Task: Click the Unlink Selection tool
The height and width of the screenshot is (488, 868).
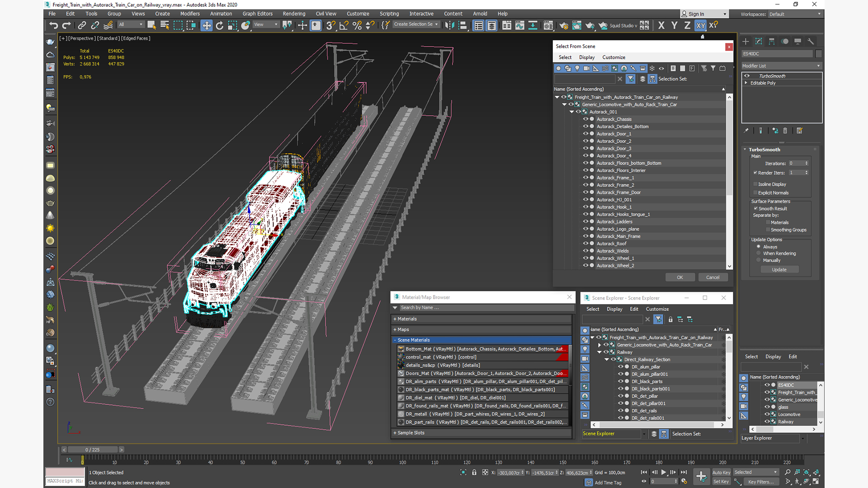Action: click(x=95, y=25)
